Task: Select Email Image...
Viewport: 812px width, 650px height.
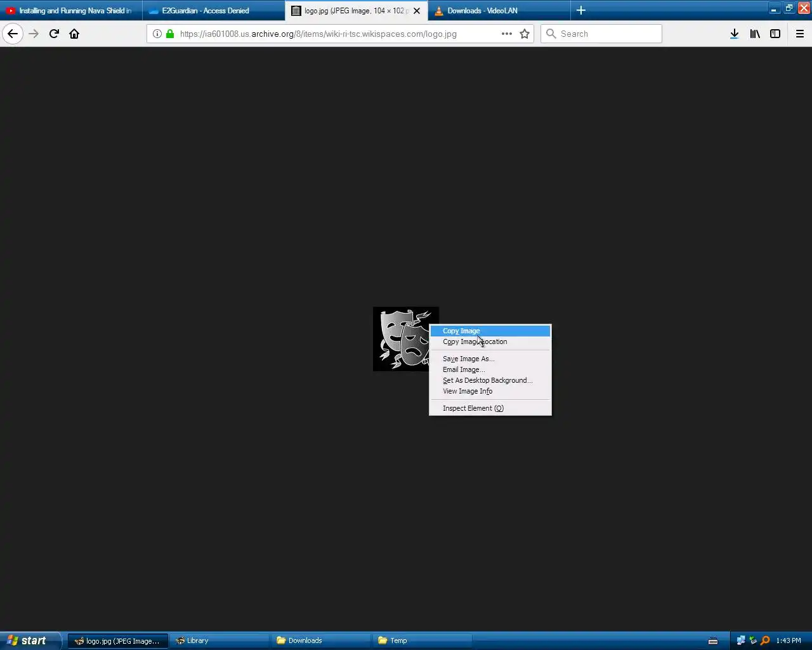Action: pyautogui.click(x=490, y=369)
